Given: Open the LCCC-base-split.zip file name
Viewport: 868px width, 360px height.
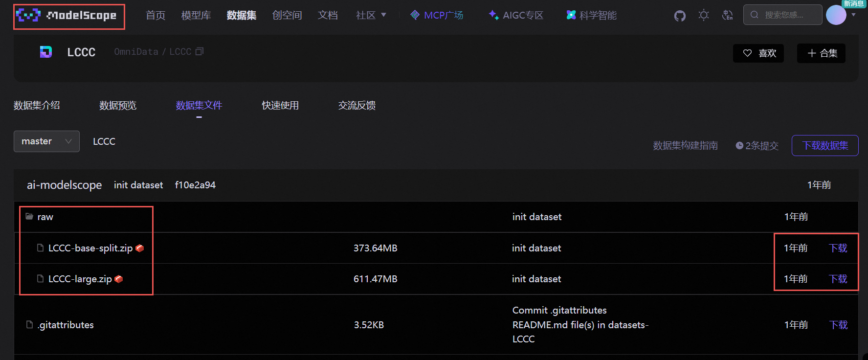Looking at the screenshot, I should click(x=90, y=248).
